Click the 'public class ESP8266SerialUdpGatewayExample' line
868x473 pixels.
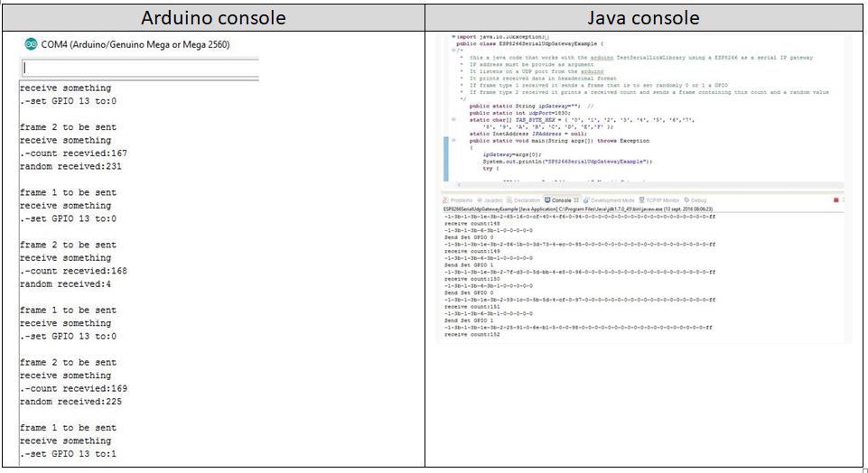[x=529, y=43]
